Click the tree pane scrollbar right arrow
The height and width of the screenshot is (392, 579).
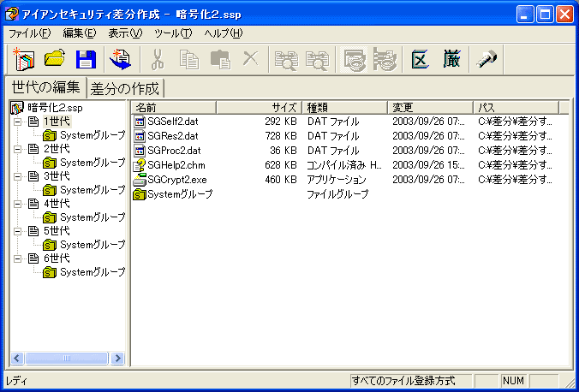pyautogui.click(x=118, y=359)
